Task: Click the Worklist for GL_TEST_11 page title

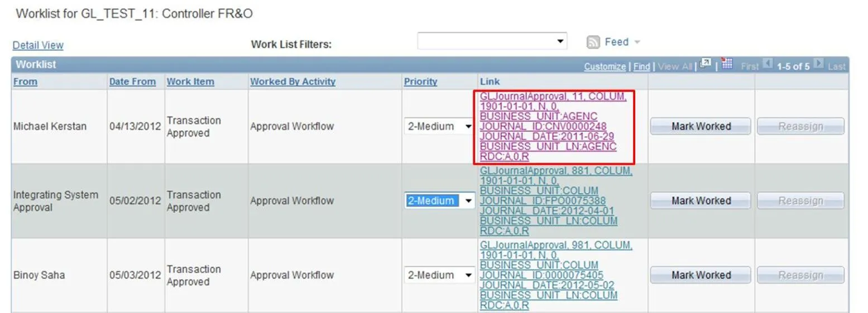Action: tap(135, 14)
